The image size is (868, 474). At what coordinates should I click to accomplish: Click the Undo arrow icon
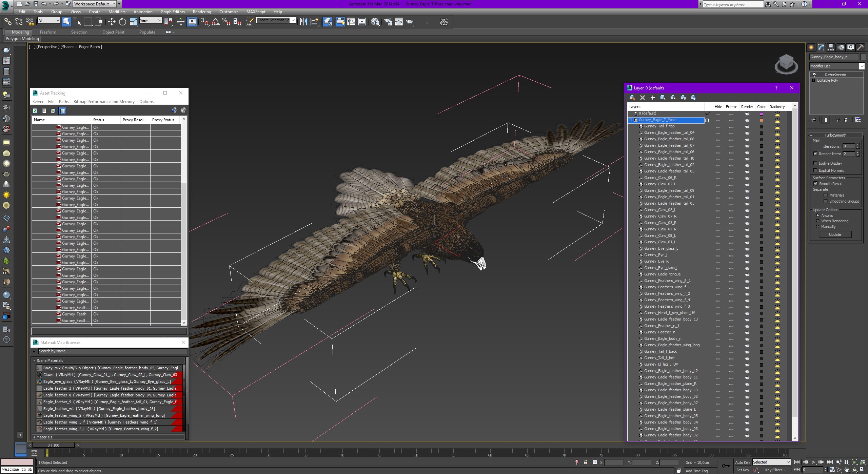click(44, 4)
